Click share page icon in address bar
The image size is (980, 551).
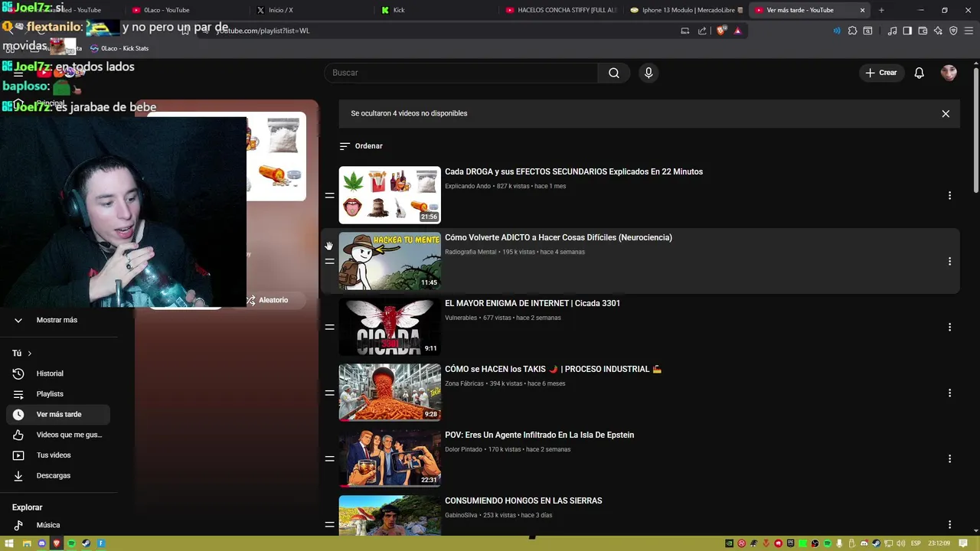tap(702, 31)
